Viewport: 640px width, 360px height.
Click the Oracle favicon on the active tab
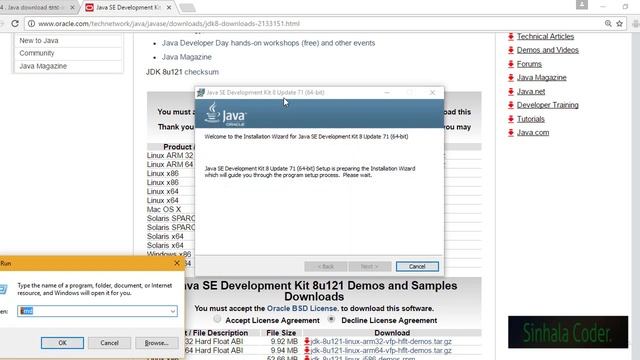[89, 7]
